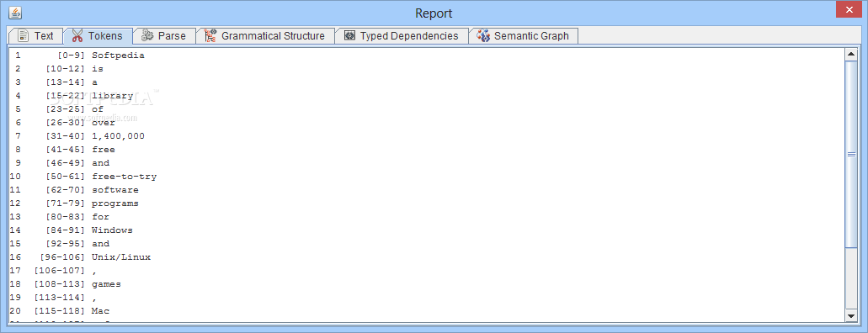
Task: Click the gears icon on the Parse tab
Action: 146,36
